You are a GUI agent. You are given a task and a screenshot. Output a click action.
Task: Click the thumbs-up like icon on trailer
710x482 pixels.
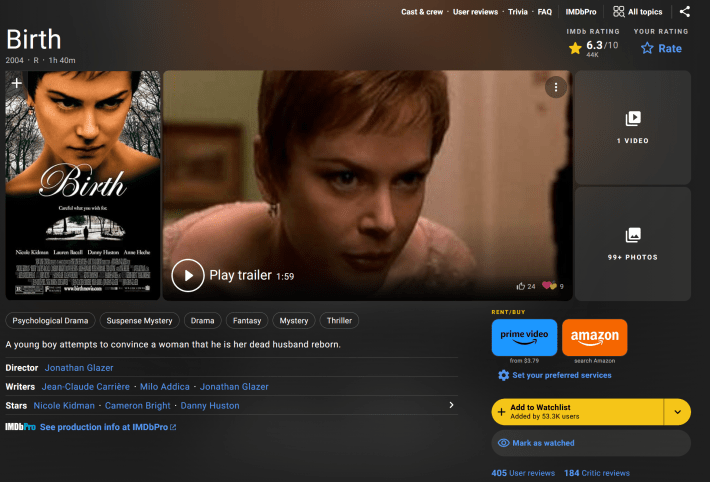[x=521, y=286]
